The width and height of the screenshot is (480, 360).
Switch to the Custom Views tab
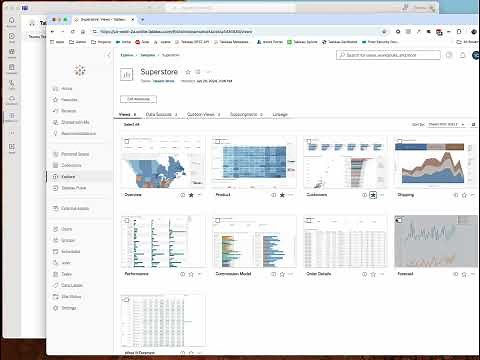[204, 114]
